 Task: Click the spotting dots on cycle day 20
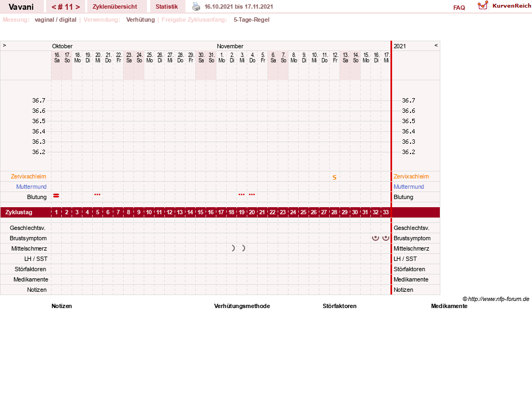252,194
